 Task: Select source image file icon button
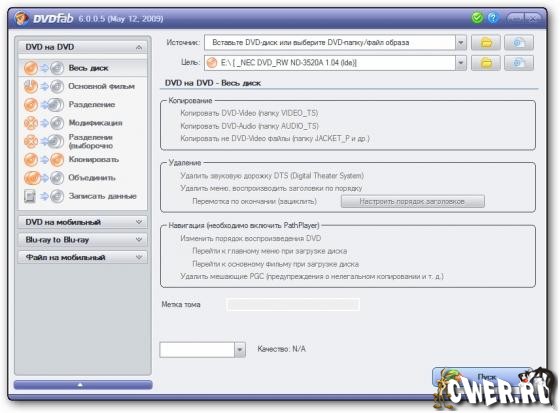pyautogui.click(x=519, y=43)
